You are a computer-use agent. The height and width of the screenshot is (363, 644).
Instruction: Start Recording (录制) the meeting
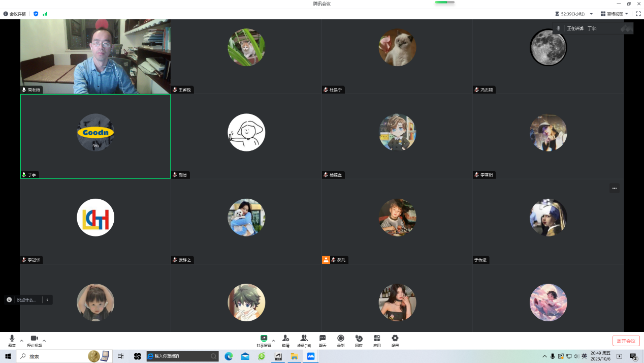pos(341,339)
